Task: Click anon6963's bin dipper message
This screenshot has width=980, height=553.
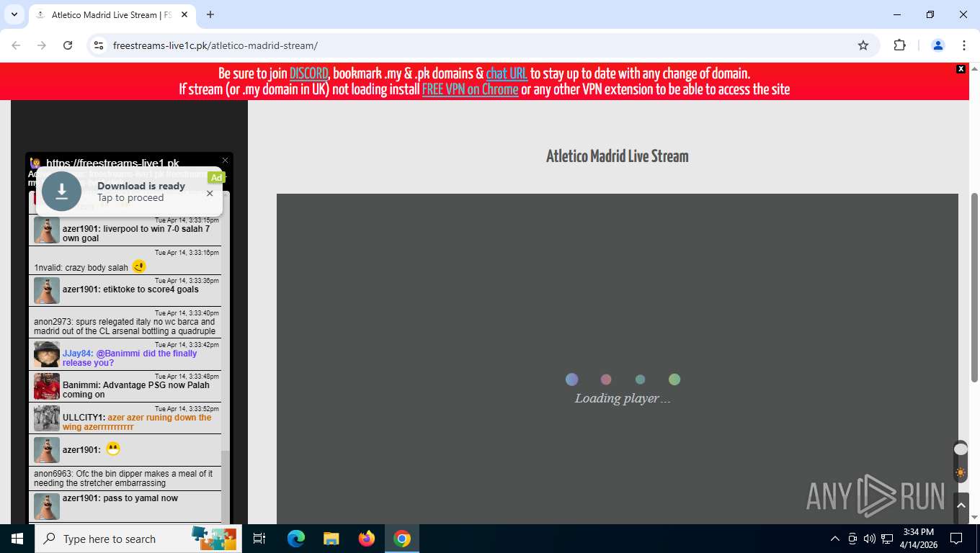Action: pyautogui.click(x=123, y=478)
